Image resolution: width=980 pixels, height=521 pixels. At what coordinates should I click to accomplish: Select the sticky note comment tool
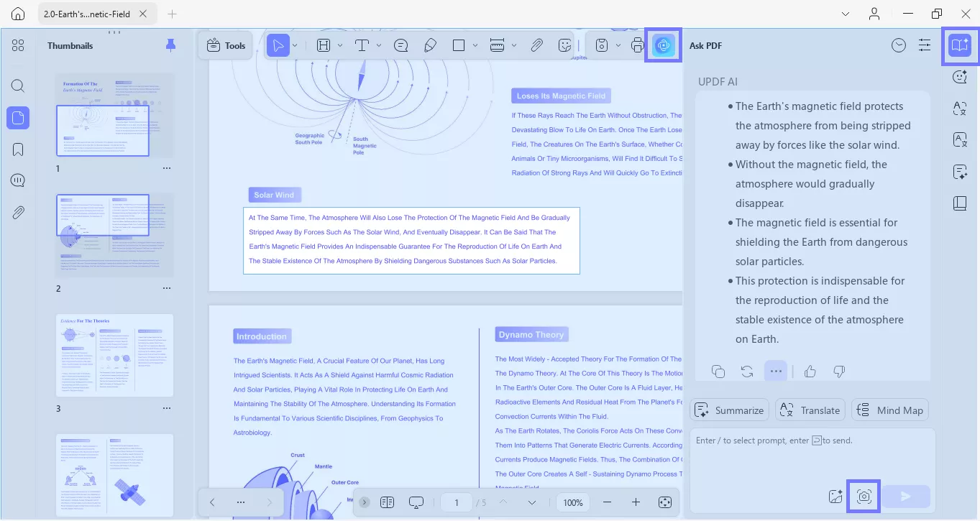401,45
